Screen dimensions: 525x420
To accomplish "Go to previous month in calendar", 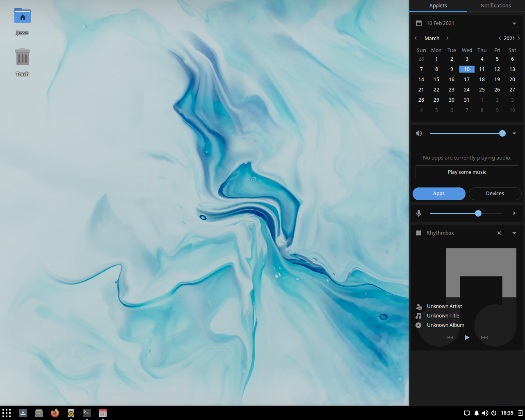I will [x=415, y=38].
